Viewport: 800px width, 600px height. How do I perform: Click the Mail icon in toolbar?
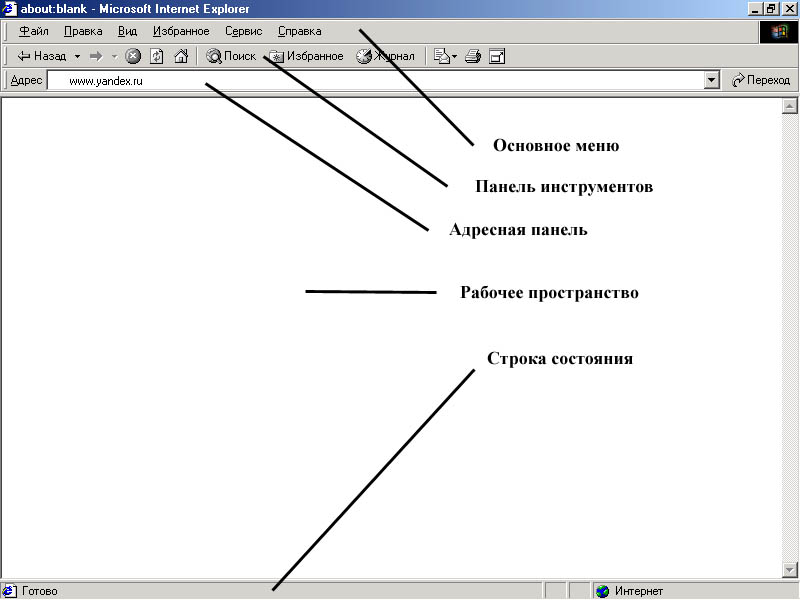[441, 56]
